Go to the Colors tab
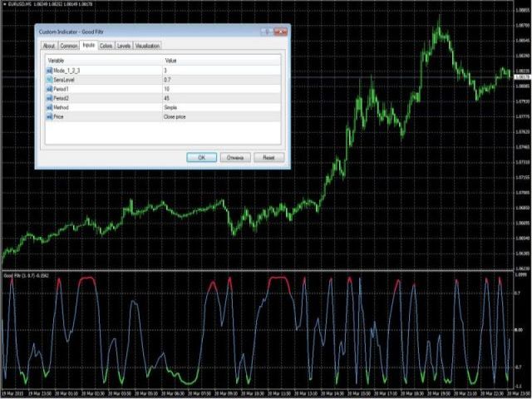The width and height of the screenshot is (532, 399). click(x=106, y=47)
